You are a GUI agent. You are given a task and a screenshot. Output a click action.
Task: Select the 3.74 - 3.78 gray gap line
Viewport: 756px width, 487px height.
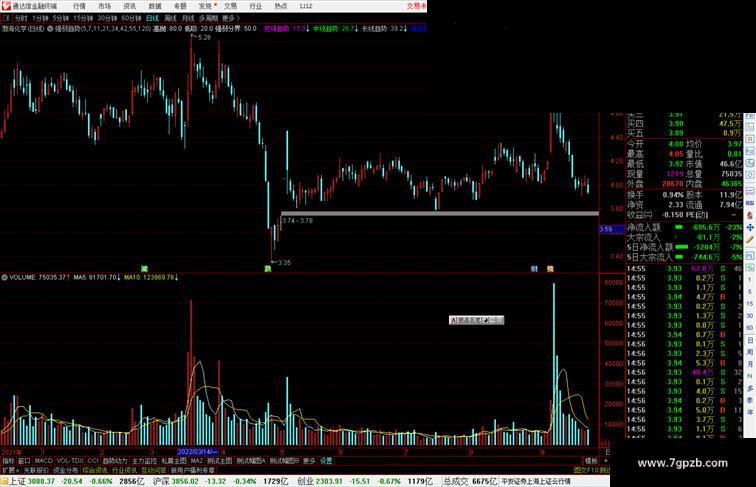click(440, 213)
